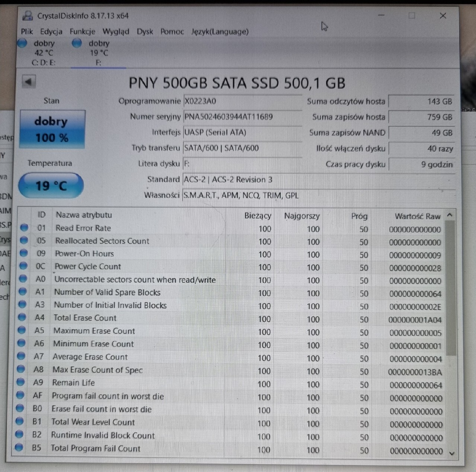476x472 pixels.
Task: Minimize the CrystalDiskInfo window
Action: point(381,15)
